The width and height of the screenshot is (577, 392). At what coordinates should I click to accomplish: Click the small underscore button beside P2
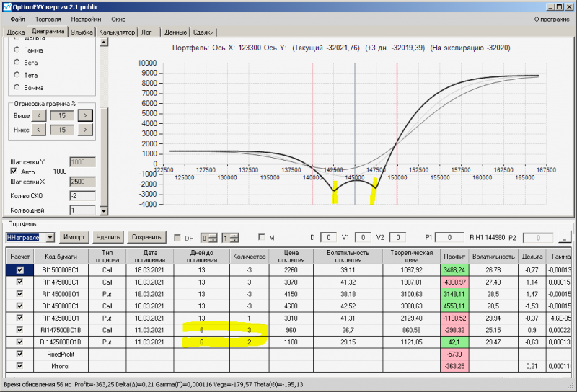tap(564, 237)
